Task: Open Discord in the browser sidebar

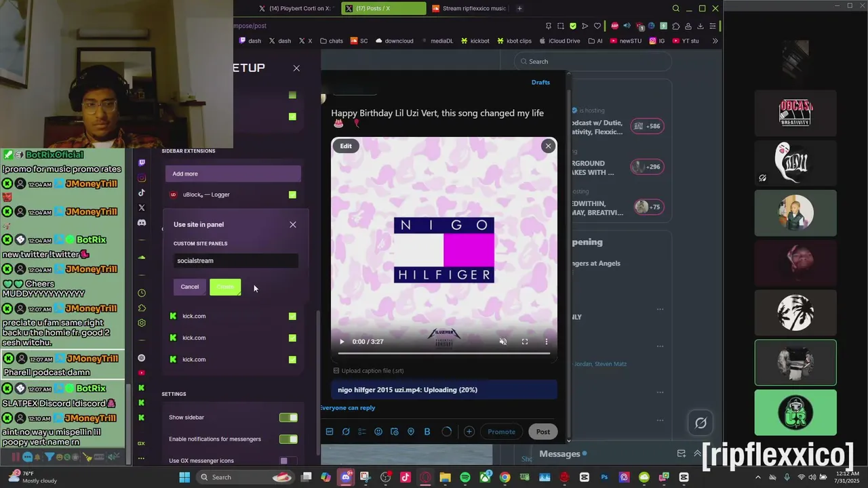Action: click(x=142, y=222)
